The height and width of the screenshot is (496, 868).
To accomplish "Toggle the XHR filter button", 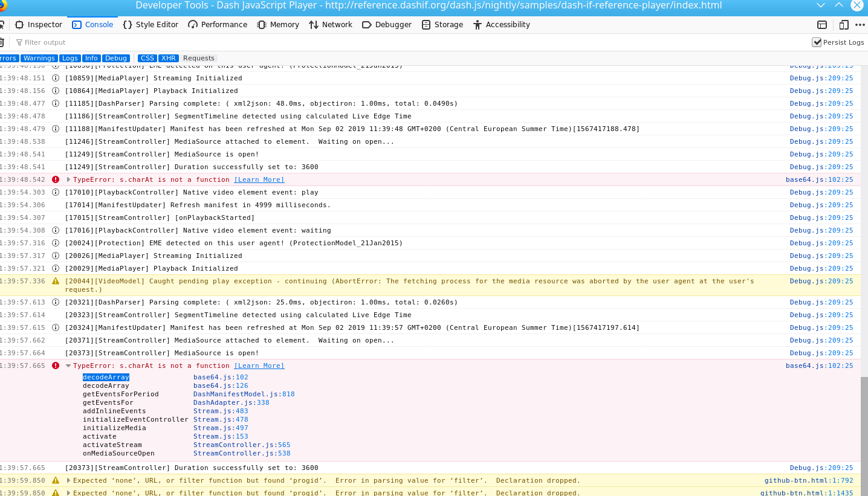I will tap(169, 59).
